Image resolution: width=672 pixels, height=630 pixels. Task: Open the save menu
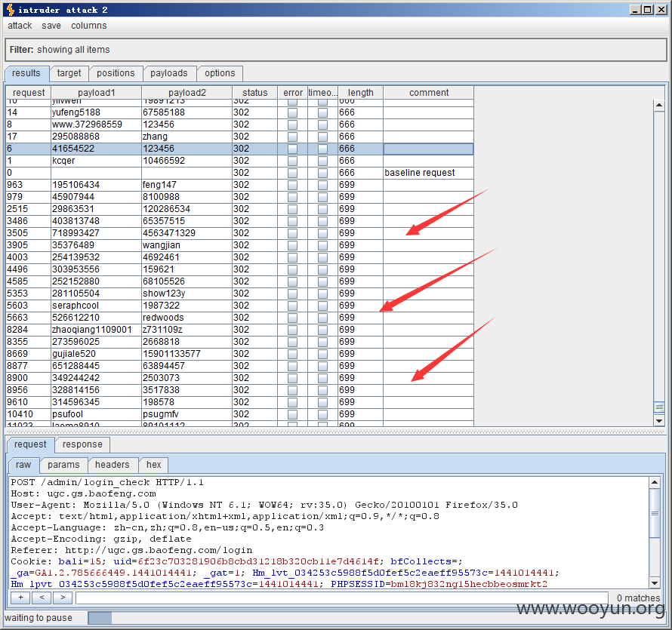click(51, 26)
